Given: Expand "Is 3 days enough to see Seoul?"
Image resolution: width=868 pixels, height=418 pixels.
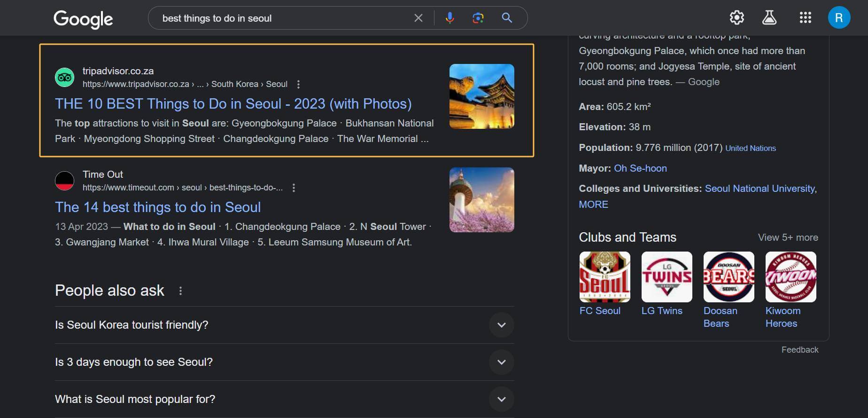Looking at the screenshot, I should (x=501, y=362).
